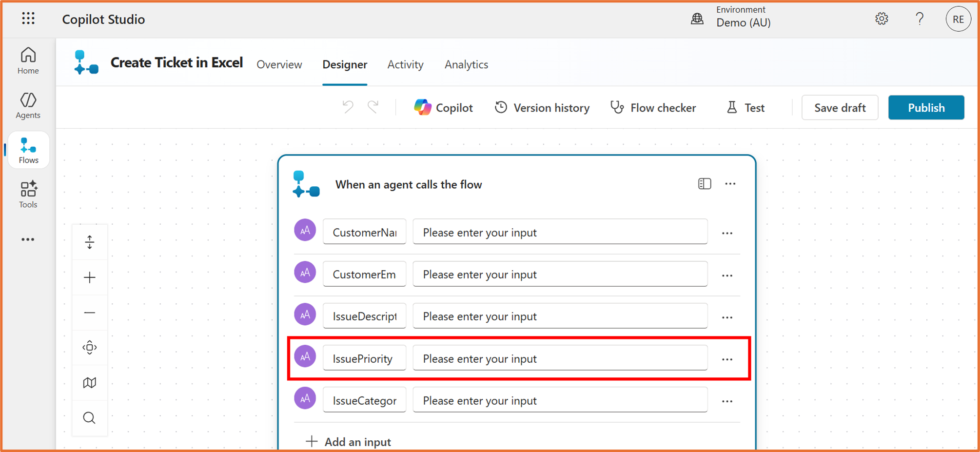The image size is (980, 452).
Task: Click the IssueCategory description input
Action: (560, 400)
